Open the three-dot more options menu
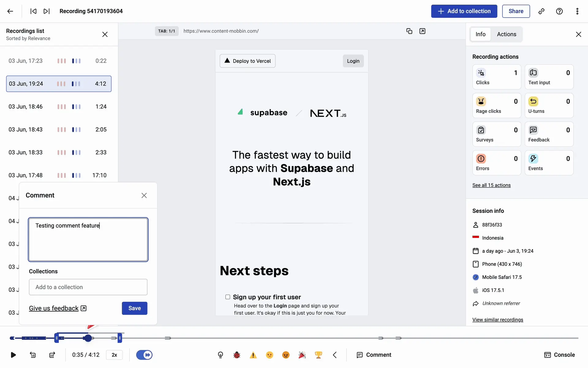 [577, 11]
